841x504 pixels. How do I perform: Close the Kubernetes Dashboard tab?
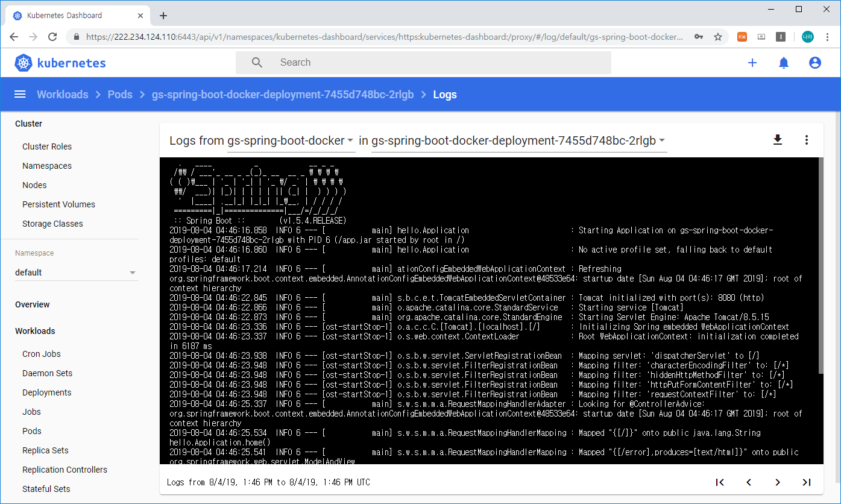(x=140, y=16)
